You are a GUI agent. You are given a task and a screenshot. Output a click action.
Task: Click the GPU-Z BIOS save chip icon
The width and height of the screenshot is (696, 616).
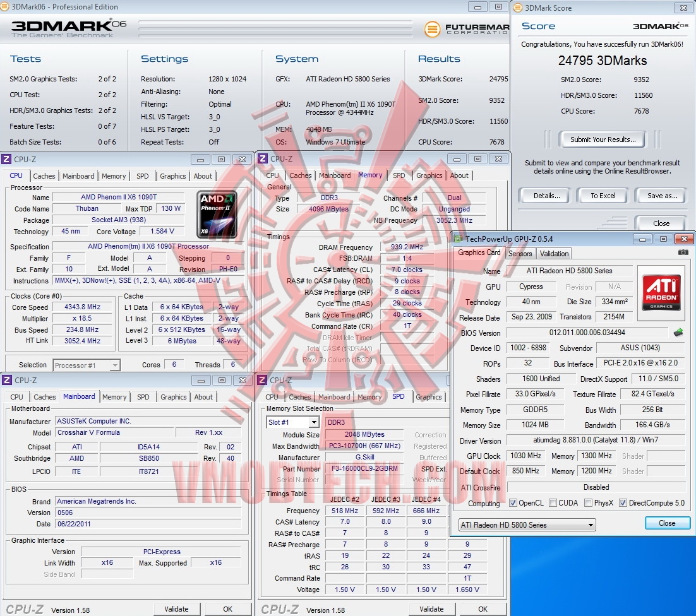pos(678,332)
